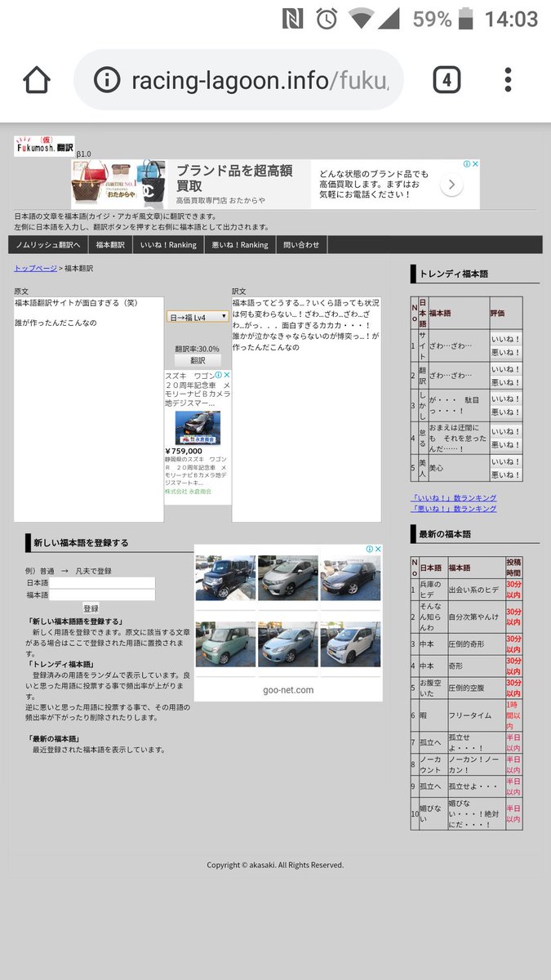Click 悪いね！ for row 5 美人
Screen dimensions: 551x980
pos(505,474)
